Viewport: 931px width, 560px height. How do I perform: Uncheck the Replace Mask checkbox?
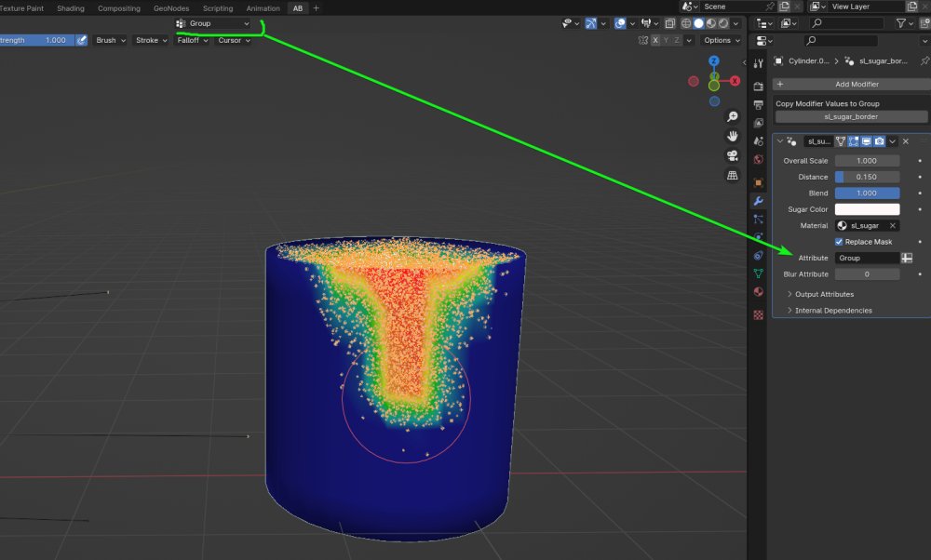pyautogui.click(x=839, y=242)
